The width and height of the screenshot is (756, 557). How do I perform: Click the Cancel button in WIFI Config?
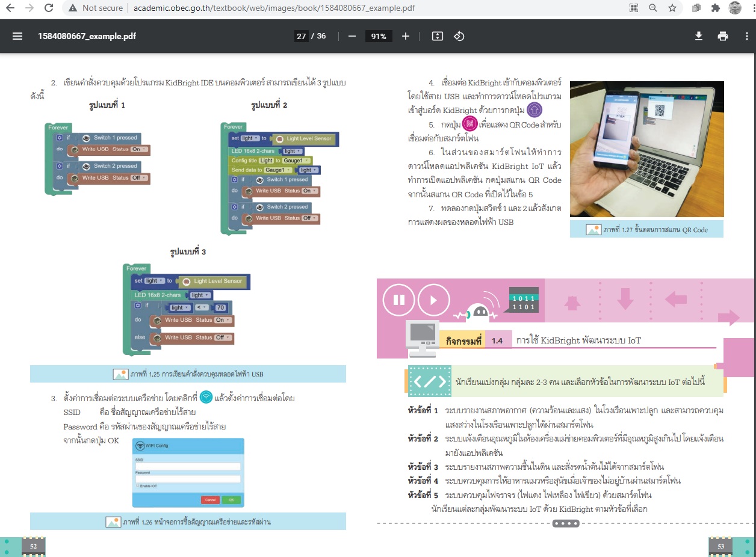(x=210, y=500)
